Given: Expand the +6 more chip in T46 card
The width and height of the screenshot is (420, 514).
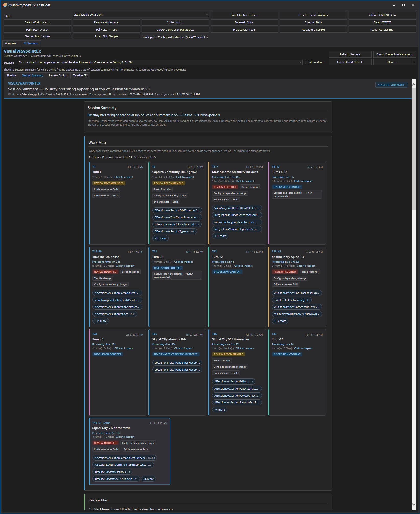Looking at the screenshot, I should (x=219, y=410).
